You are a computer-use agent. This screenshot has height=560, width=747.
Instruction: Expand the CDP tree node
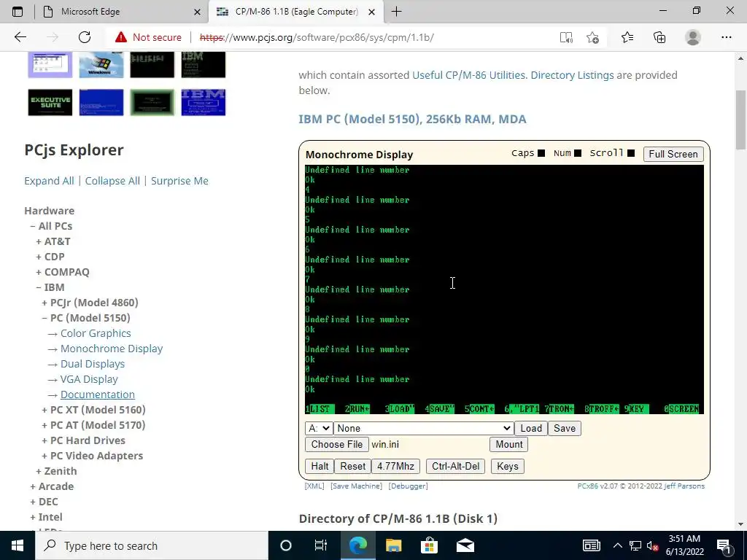pos(39,257)
